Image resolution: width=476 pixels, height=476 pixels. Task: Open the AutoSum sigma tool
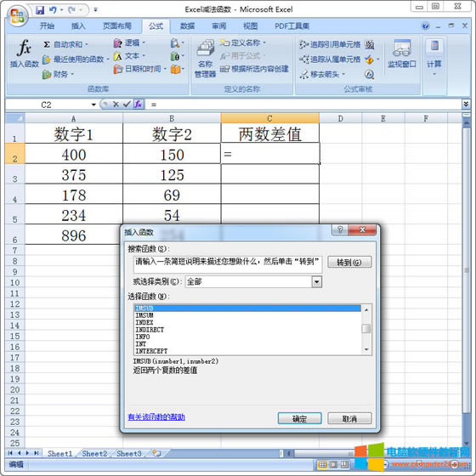tap(47, 44)
